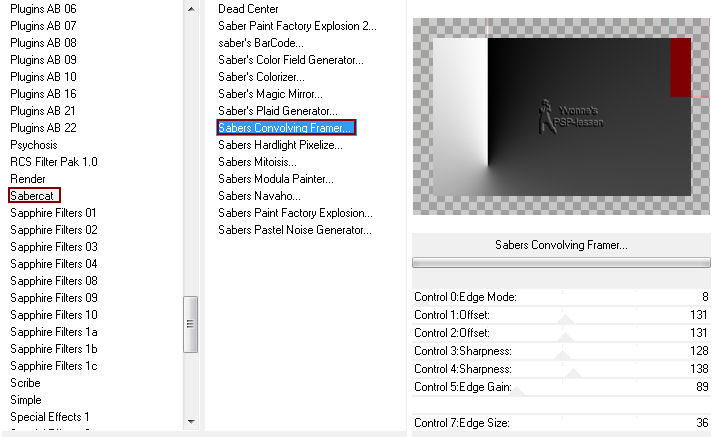
Task: Pick Sabers Modula Painter filter
Action: click(x=276, y=179)
